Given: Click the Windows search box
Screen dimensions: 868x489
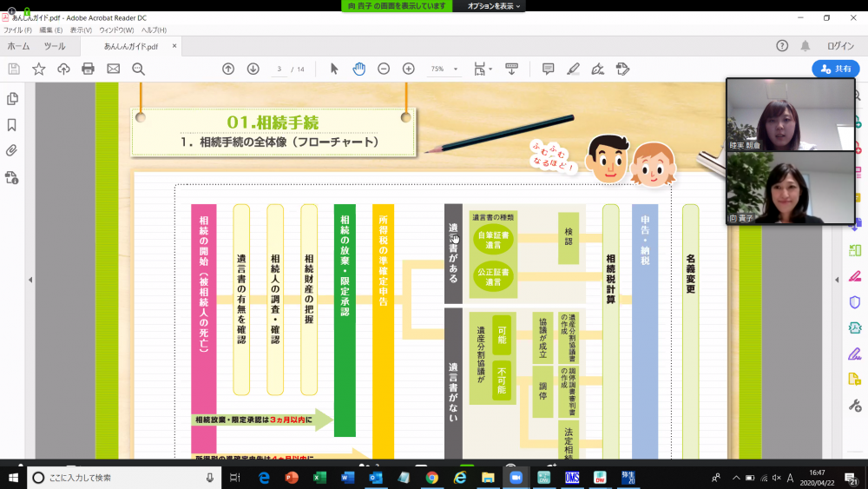Looking at the screenshot, I should tap(124, 478).
